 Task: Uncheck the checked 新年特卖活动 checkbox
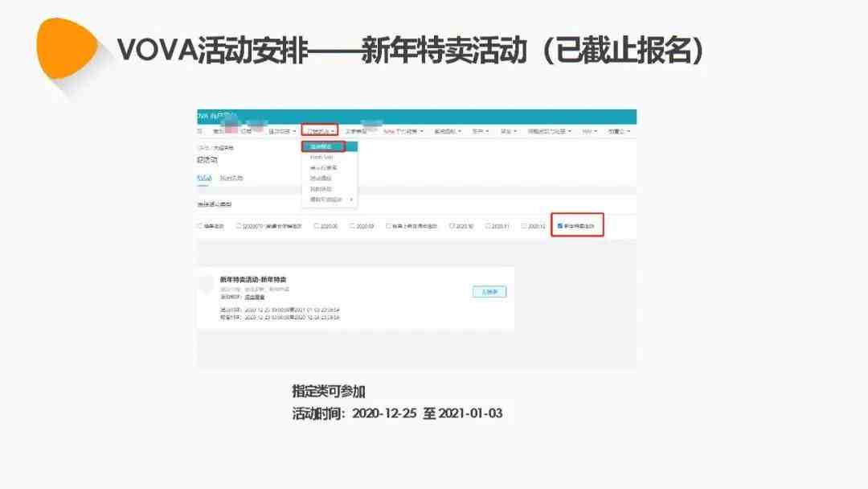coord(560,226)
